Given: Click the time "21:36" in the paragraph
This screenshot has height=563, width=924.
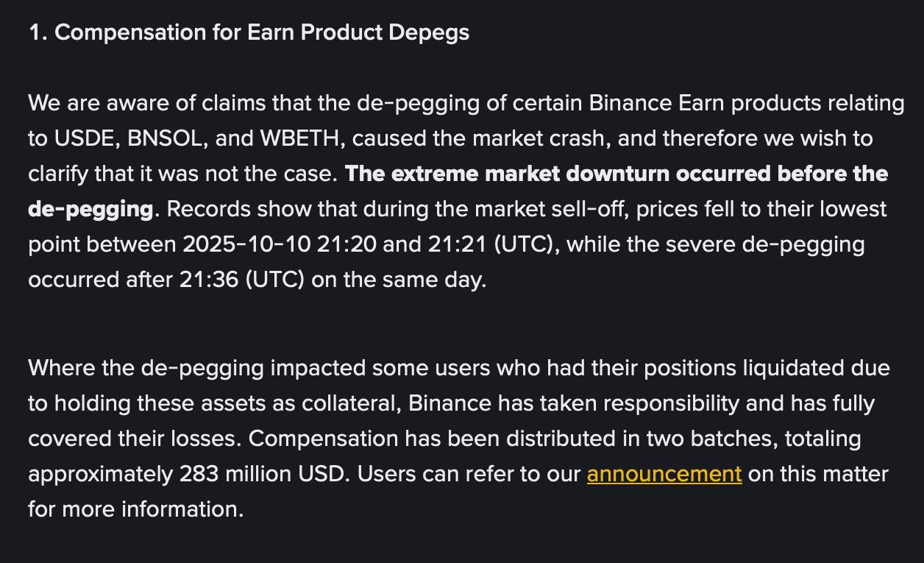Looking at the screenshot, I should click(208, 280).
